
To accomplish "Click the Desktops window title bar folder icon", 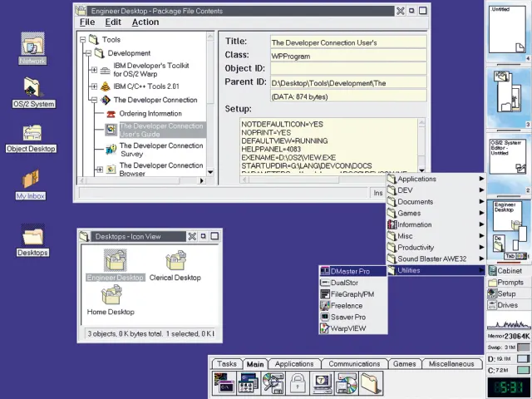I will tap(84, 236).
